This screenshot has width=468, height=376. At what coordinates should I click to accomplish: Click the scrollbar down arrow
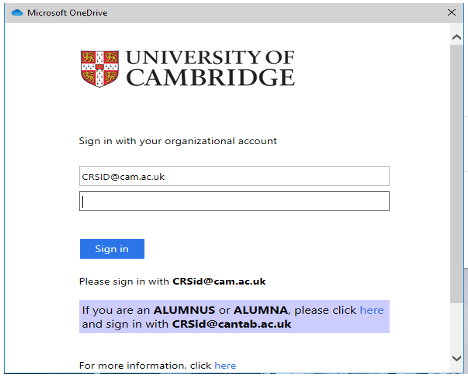coord(456,358)
